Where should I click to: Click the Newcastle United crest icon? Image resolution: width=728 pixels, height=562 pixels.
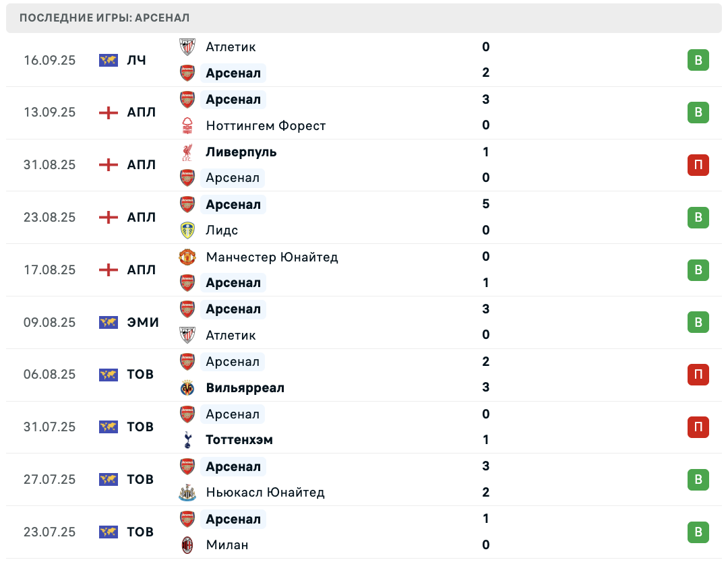(x=187, y=493)
